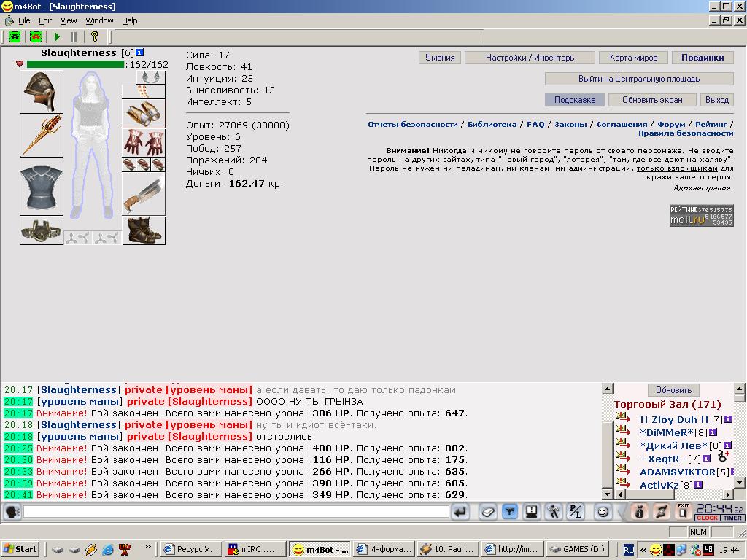
Task: Click Выйти на Центральную площадь button
Action: click(639, 79)
